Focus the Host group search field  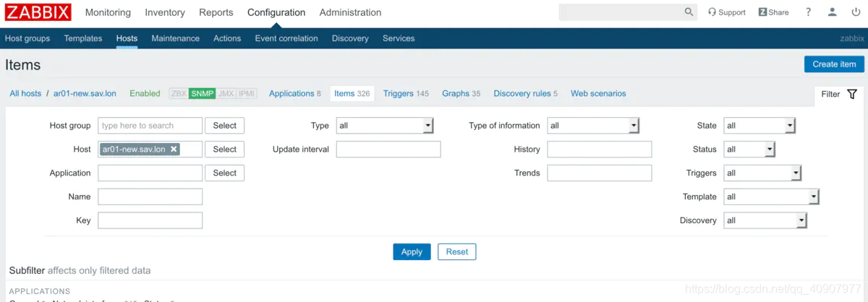point(150,126)
